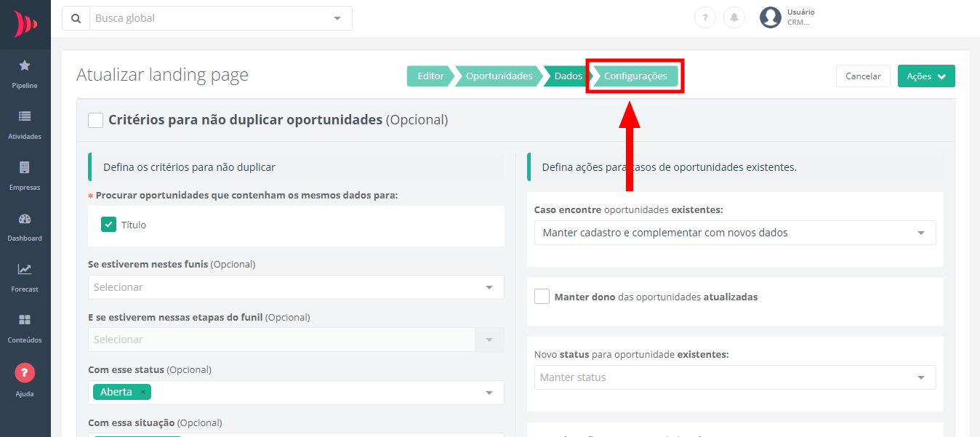Check the Manter dono das oportunidades checkbox
This screenshot has width=980, height=437.
coord(542,297)
